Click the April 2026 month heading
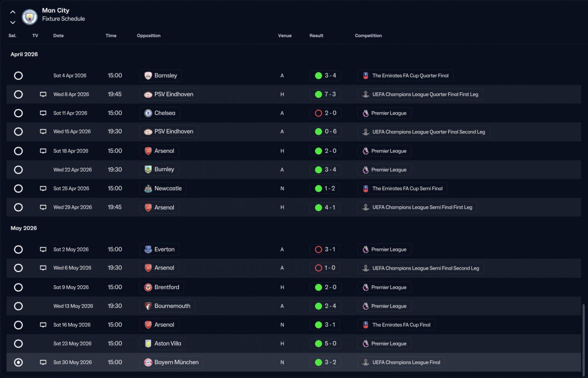Image resolution: width=588 pixels, height=378 pixels. click(x=24, y=54)
